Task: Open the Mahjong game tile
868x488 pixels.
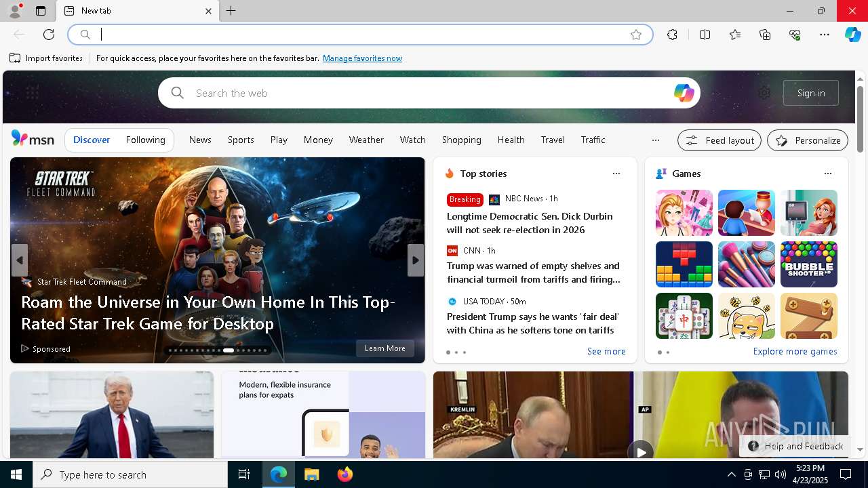Action: [684, 316]
